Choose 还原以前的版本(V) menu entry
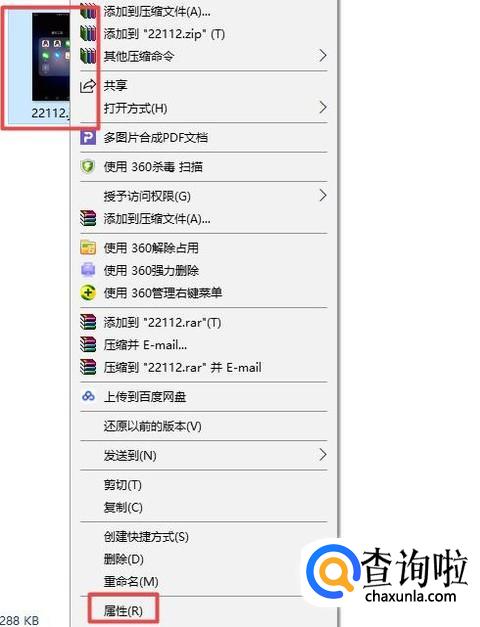 coord(152,426)
